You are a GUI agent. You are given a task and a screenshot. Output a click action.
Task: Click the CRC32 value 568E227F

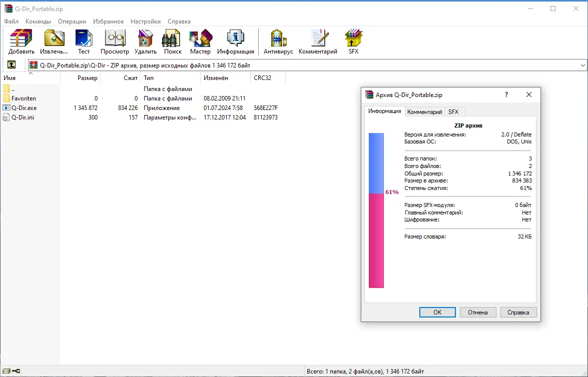pos(266,108)
